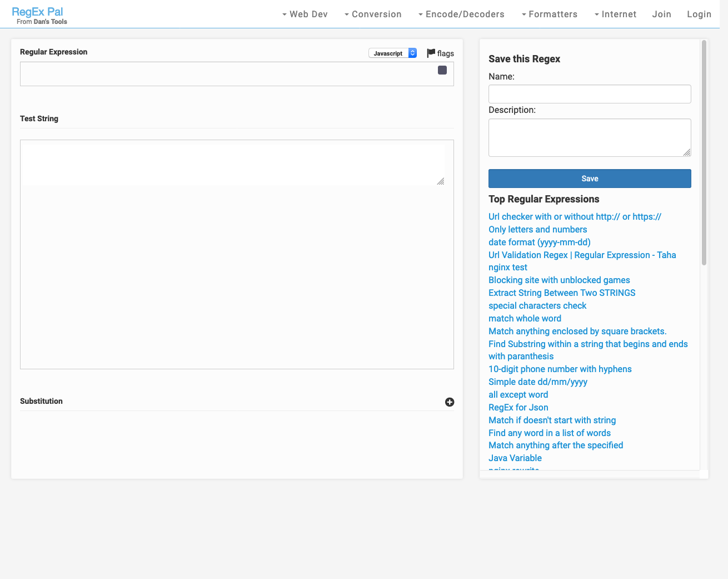This screenshot has height=579, width=728.
Task: Expand the Web Dev menu
Action: [305, 14]
